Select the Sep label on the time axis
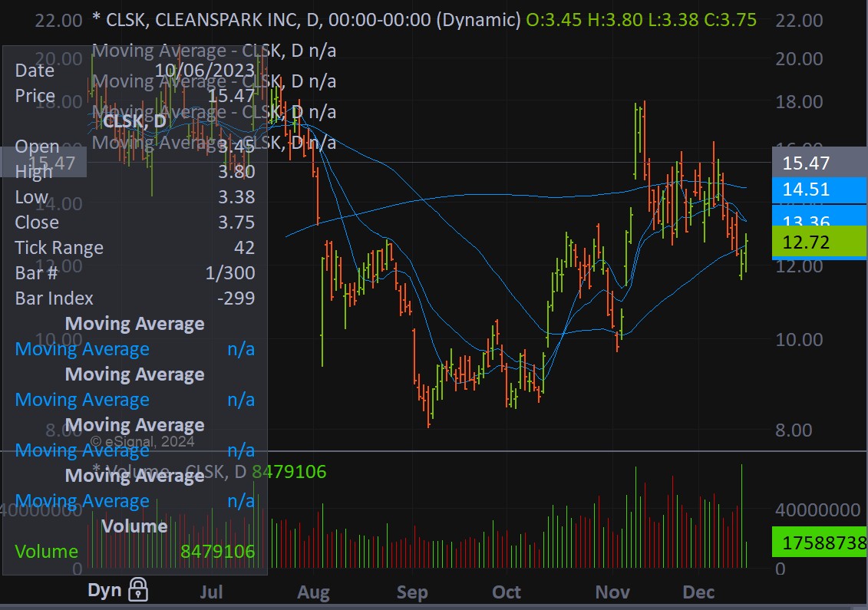Image resolution: width=868 pixels, height=610 pixels. pos(412,592)
